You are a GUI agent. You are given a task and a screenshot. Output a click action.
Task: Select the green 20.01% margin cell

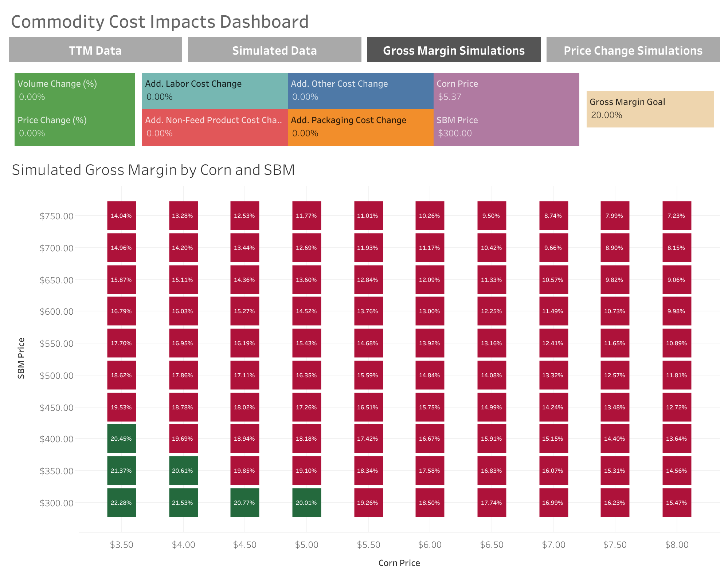tap(307, 503)
